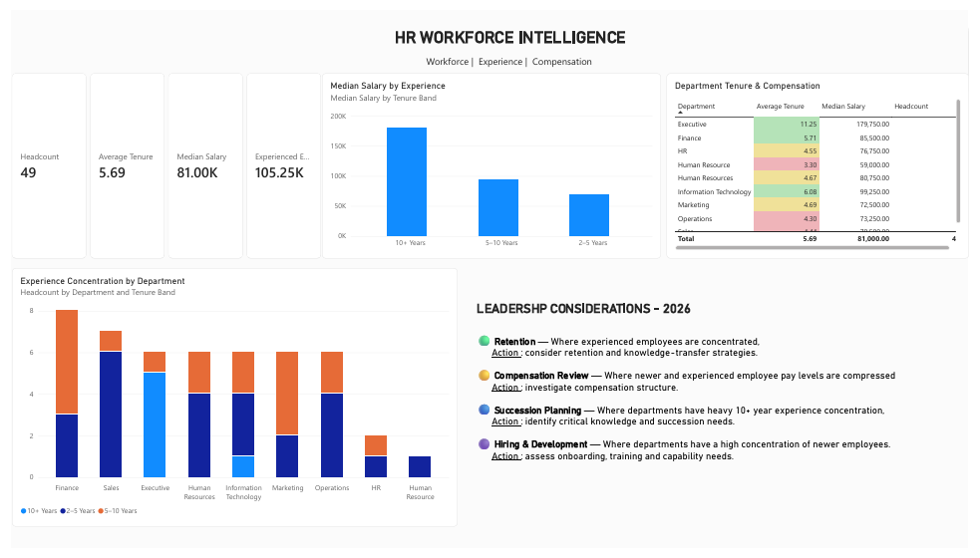Sort table by Department column header
Screen dimensions: 980x558
coord(696,107)
